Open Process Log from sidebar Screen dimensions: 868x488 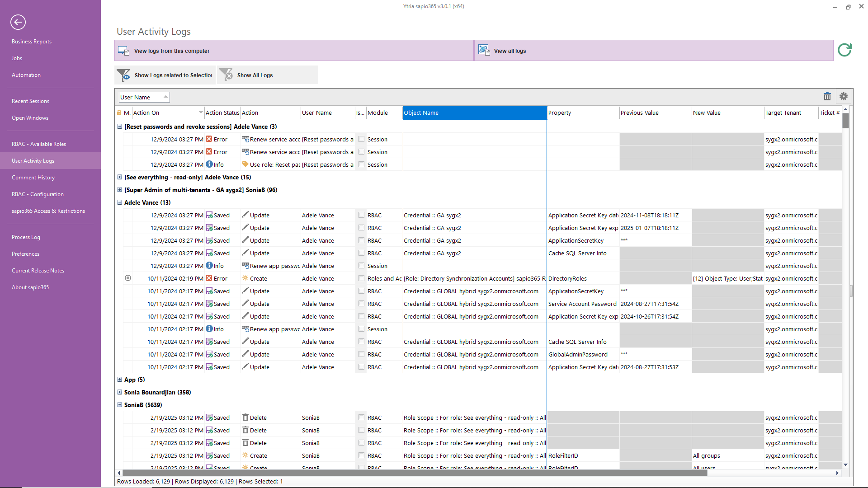tap(26, 237)
